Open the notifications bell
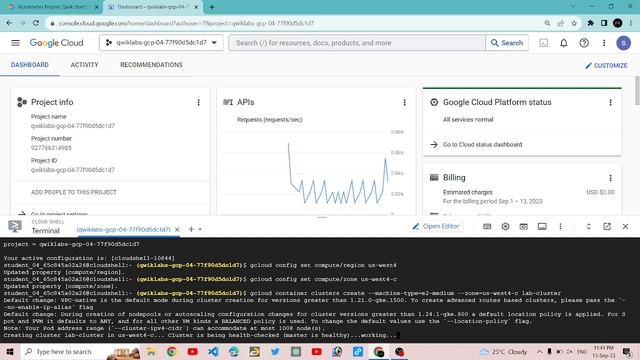 (564, 43)
